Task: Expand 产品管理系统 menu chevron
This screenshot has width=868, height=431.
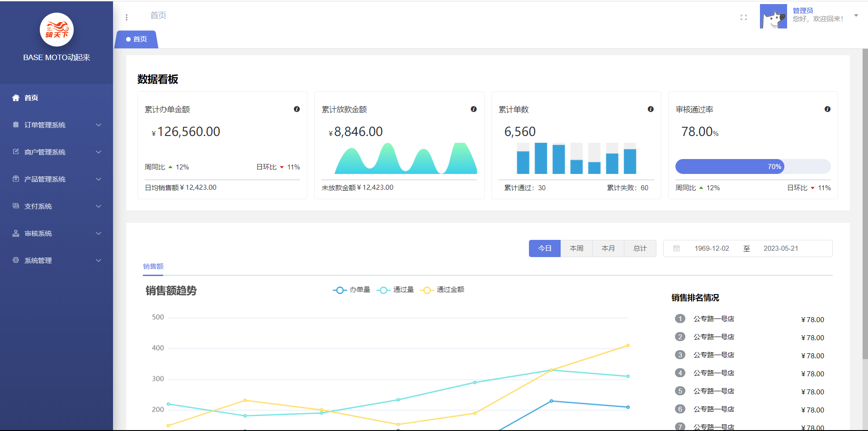Action: pos(99,179)
